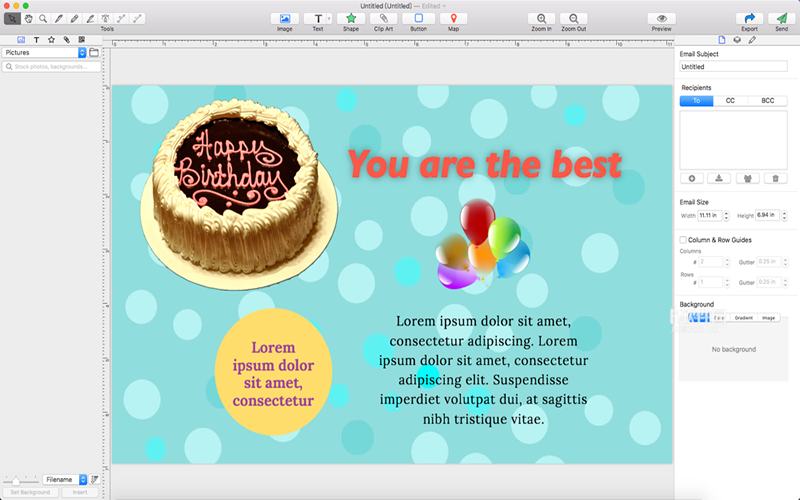Add recipients from contacts group button

coord(747,179)
